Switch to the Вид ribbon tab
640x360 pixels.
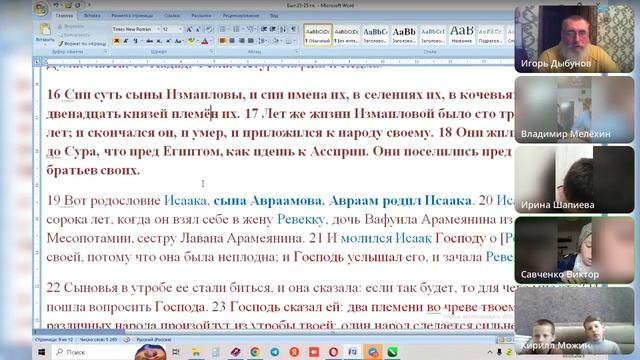point(274,16)
